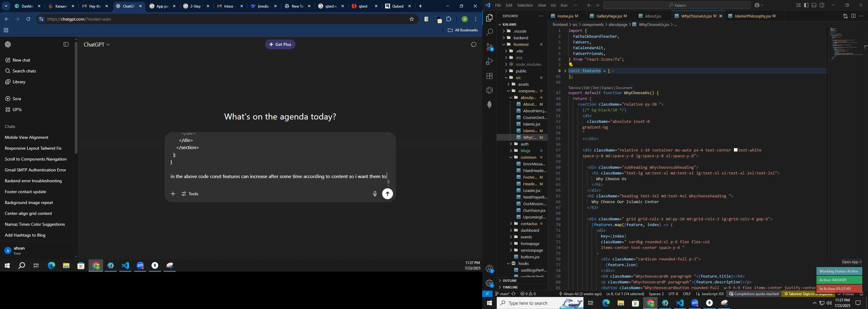Click Type here to search box
The width and height of the screenshot is (868, 309).
coord(540,303)
